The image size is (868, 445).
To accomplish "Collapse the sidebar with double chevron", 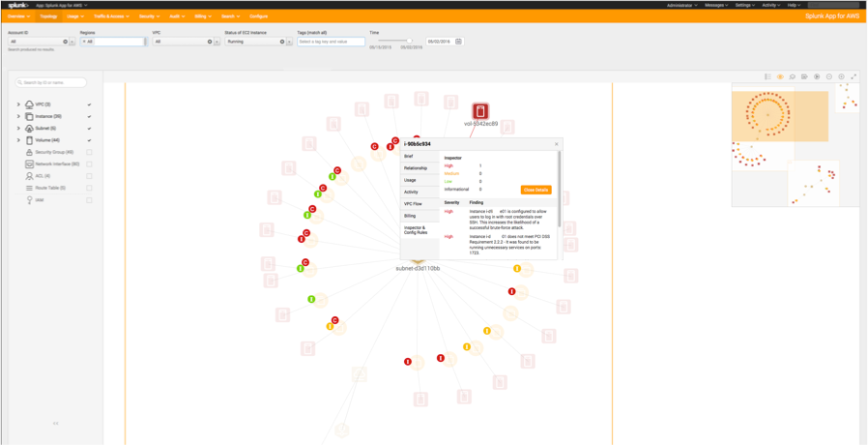I will click(x=55, y=423).
